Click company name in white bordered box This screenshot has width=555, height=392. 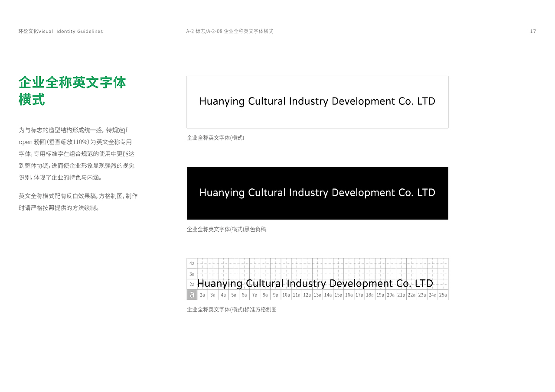pos(317,102)
